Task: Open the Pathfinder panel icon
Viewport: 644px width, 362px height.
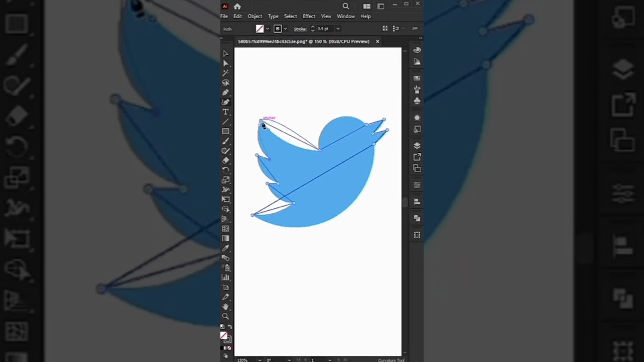Action: point(417,218)
